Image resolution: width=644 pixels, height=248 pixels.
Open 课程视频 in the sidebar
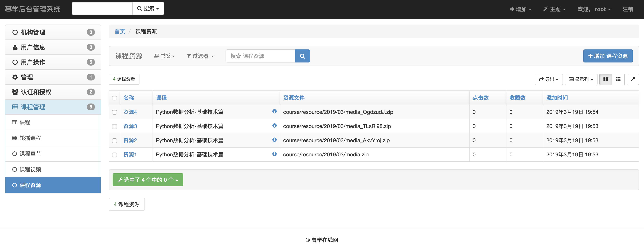coord(30,169)
